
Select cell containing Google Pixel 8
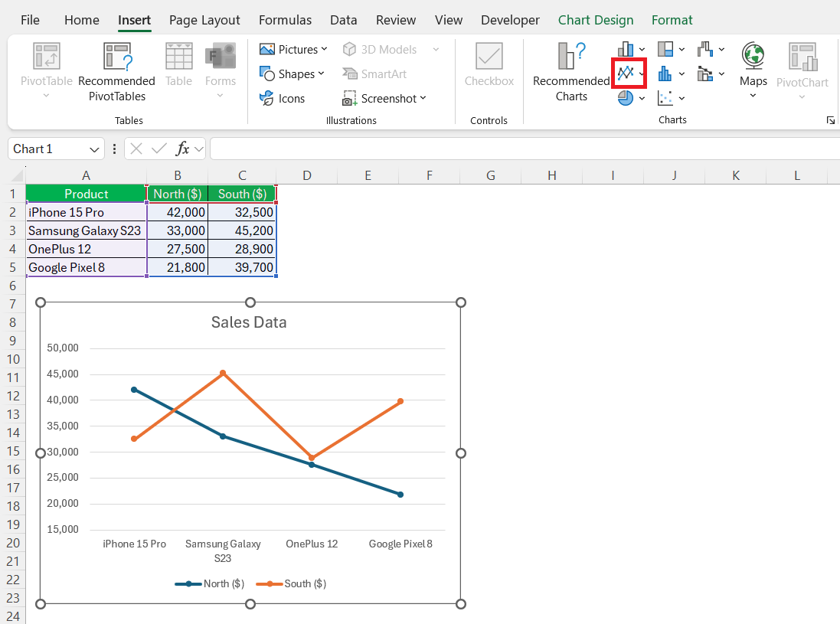(x=87, y=267)
